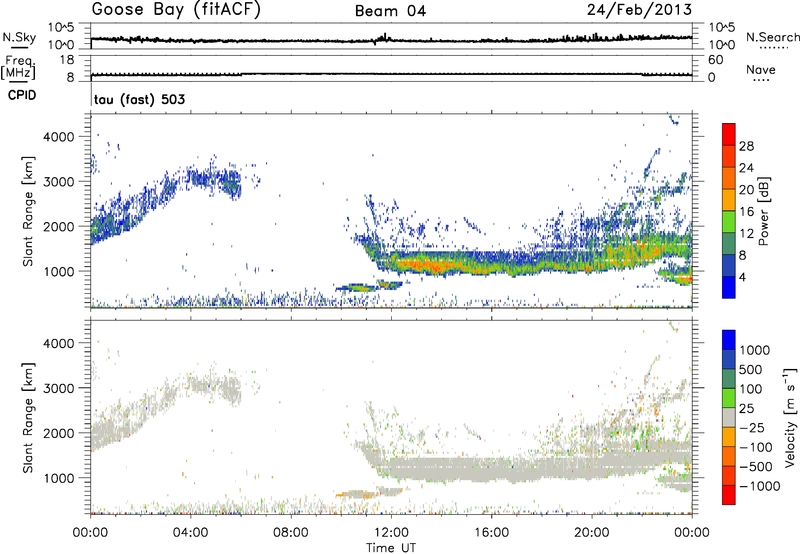The width and height of the screenshot is (800, 554).
Task: Pick the yellow-orange 16–20 dB power segment
Action: [x=729, y=200]
